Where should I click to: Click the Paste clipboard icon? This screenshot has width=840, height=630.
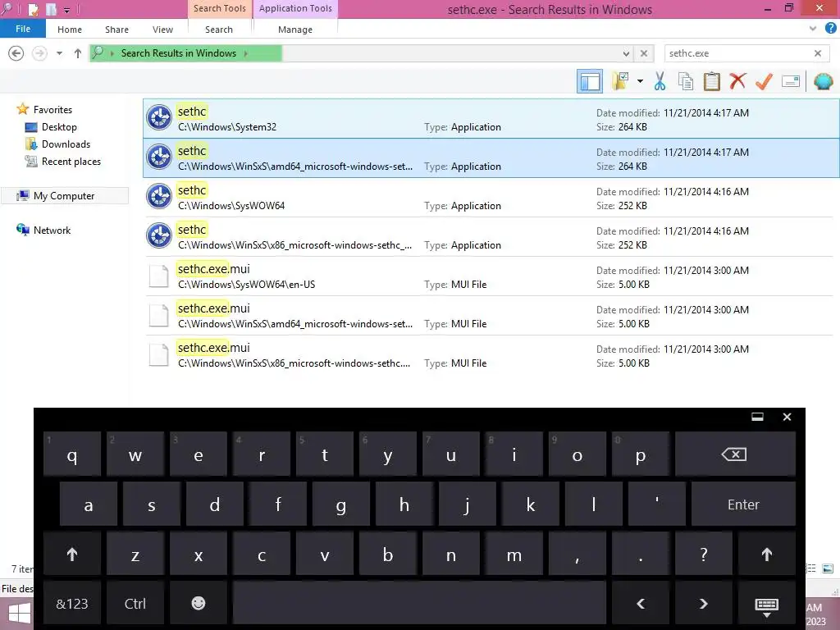click(711, 81)
